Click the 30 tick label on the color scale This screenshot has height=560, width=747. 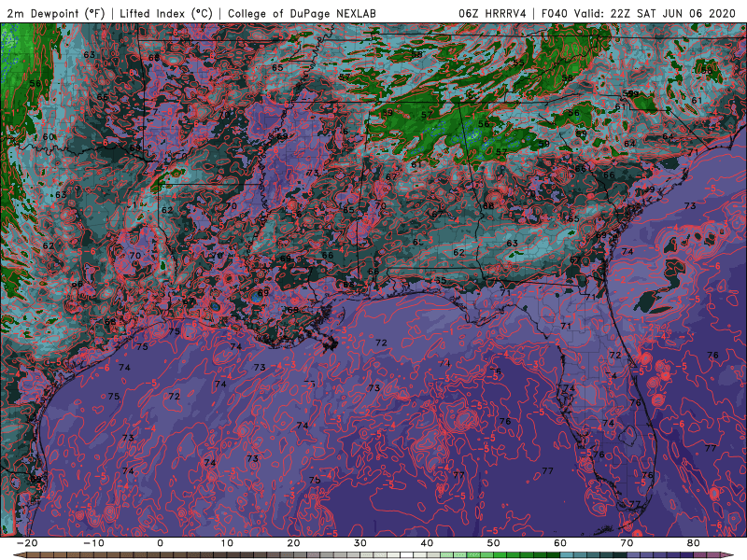click(x=360, y=543)
